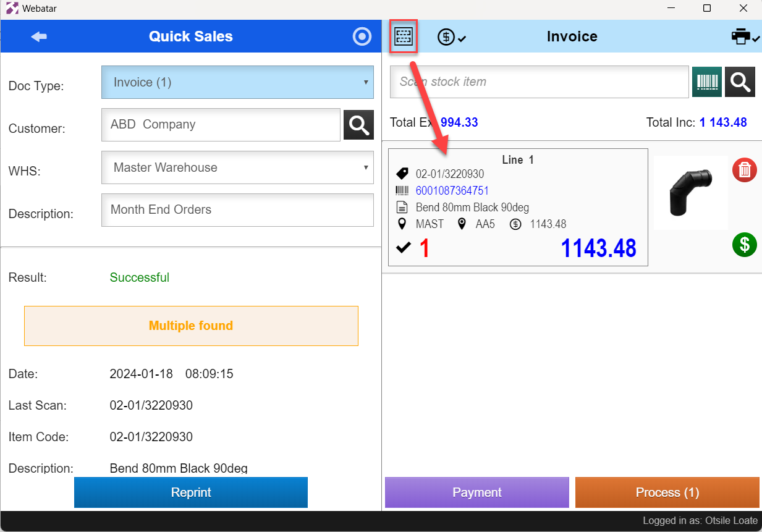This screenshot has width=762, height=532.
Task: Click the location pin next to MAST
Action: pyautogui.click(x=402, y=224)
